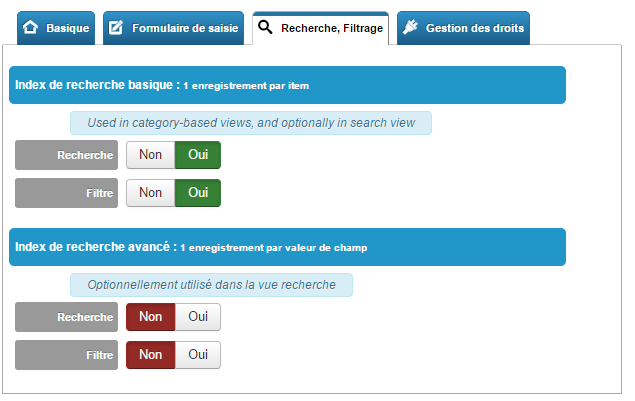This screenshot has width=635, height=401.
Task: Click the Index de recherche basique header
Action: point(288,85)
